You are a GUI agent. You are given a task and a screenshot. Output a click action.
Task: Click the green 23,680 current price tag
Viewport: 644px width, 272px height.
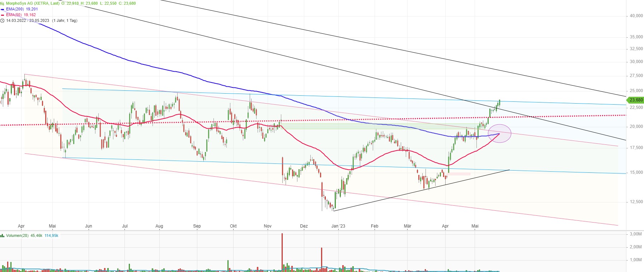[636, 100]
